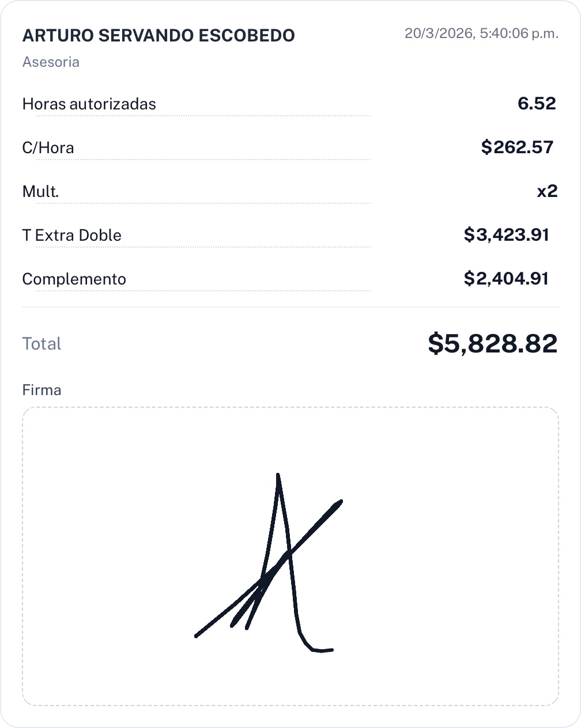Image resolution: width=581 pixels, height=728 pixels.
Task: Click the Total label
Action: (x=41, y=344)
